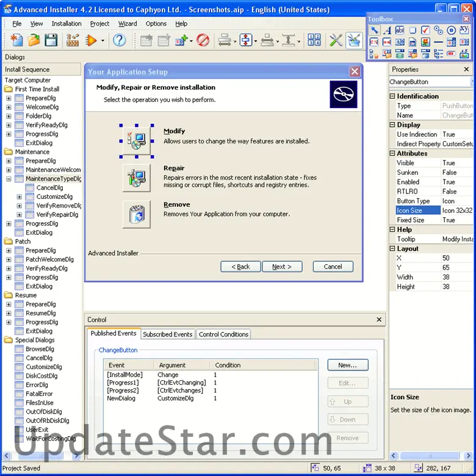This screenshot has height=476, width=476.
Task: Select the pointer arrow tool in Toolbox
Action: 374,30
